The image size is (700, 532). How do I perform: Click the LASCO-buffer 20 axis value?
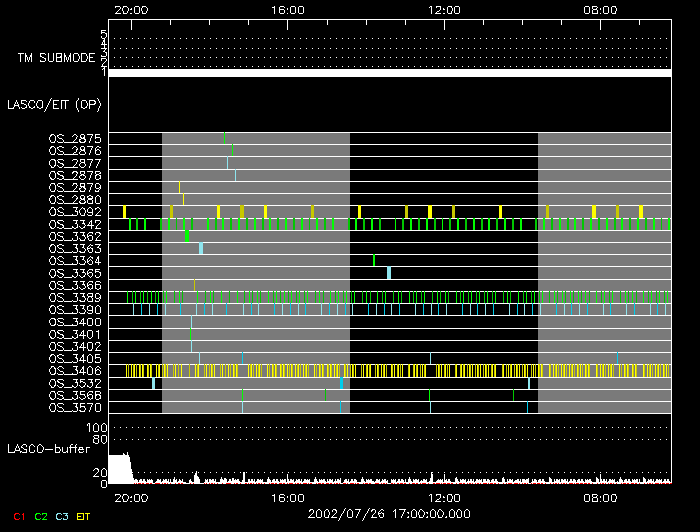point(100,473)
